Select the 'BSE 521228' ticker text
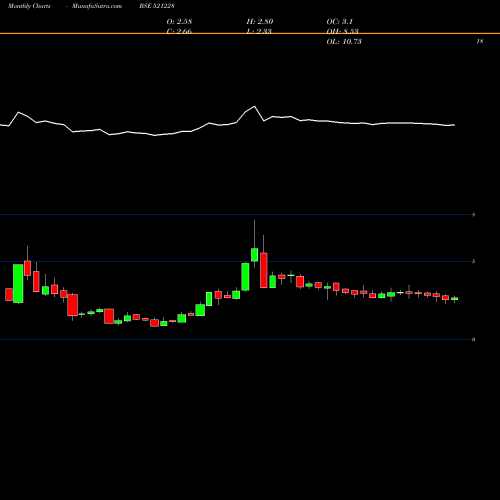Image resolution: width=500 pixels, height=500 pixels. pyautogui.click(x=157, y=6)
